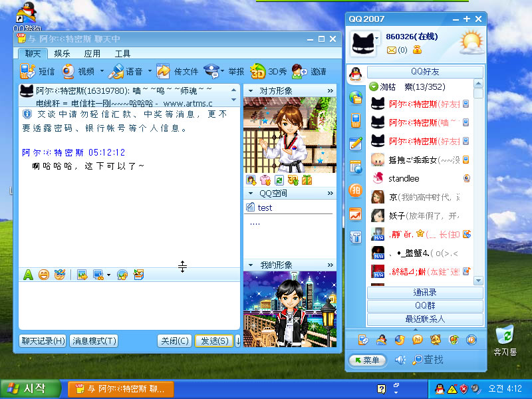532x399 pixels.
Task: Collapse the 对方形象 panel
Action: coord(251,91)
